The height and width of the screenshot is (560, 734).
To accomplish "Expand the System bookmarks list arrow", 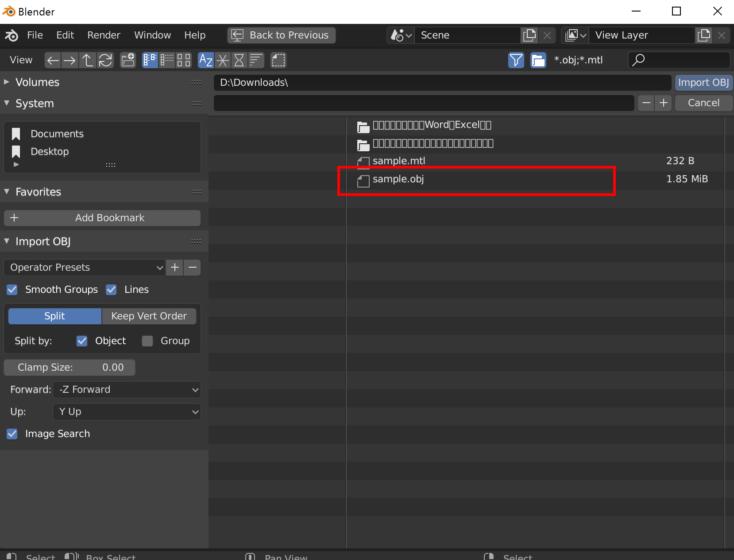I will (x=16, y=165).
